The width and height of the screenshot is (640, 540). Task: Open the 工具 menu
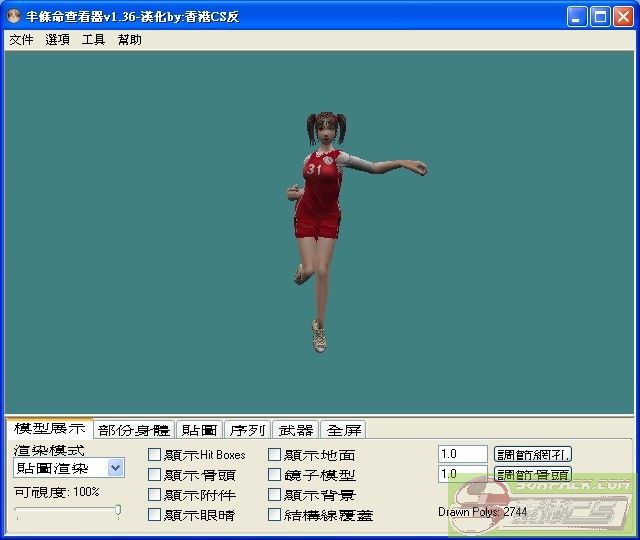point(93,40)
